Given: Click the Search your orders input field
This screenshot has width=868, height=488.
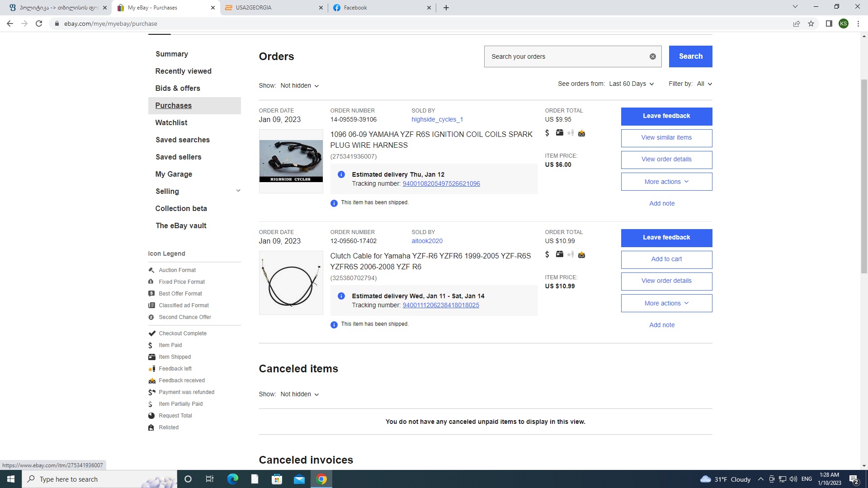Looking at the screenshot, I should pyautogui.click(x=565, y=56).
